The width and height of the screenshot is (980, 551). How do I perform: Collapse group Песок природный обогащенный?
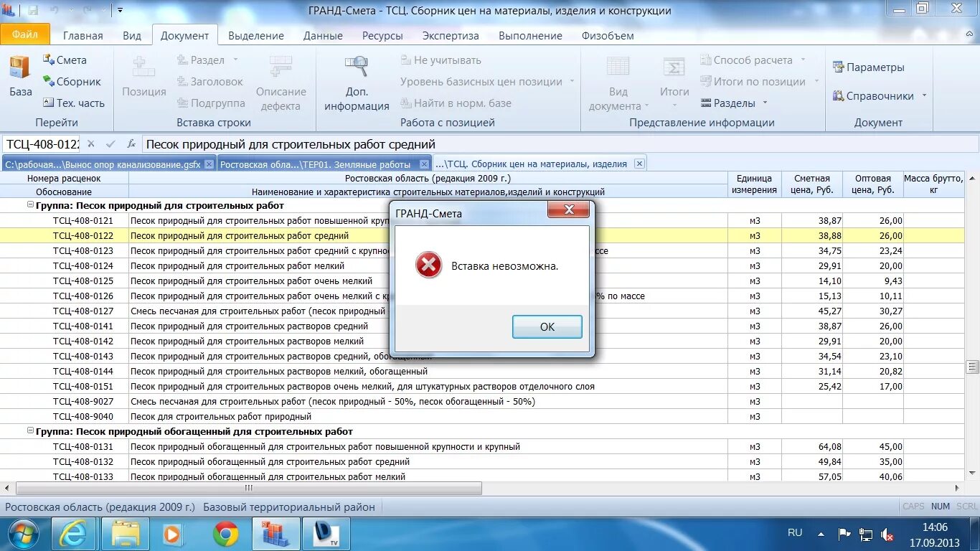click(x=30, y=431)
